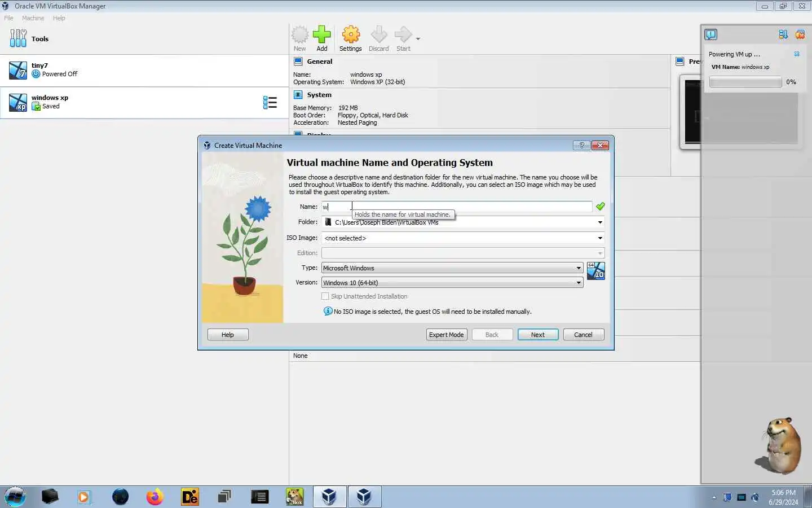The image size is (812, 508).
Task: Click the New machine toolbar icon
Action: pos(300,38)
